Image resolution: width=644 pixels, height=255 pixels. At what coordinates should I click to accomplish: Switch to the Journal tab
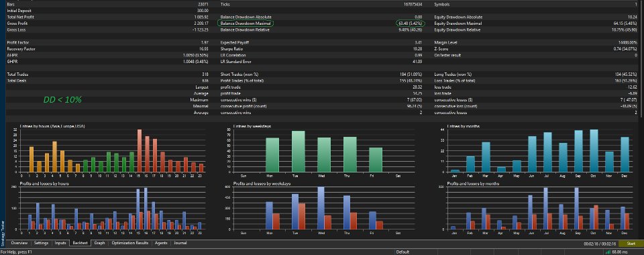tap(180, 243)
